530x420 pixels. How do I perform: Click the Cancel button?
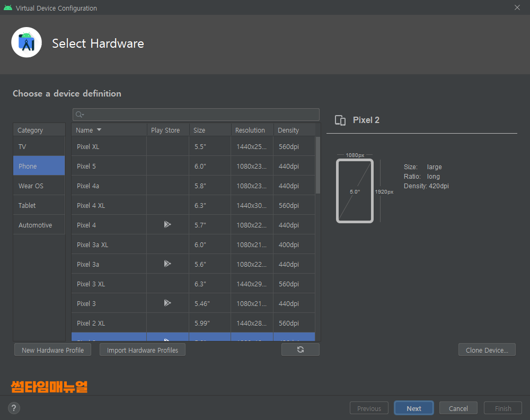(458, 408)
